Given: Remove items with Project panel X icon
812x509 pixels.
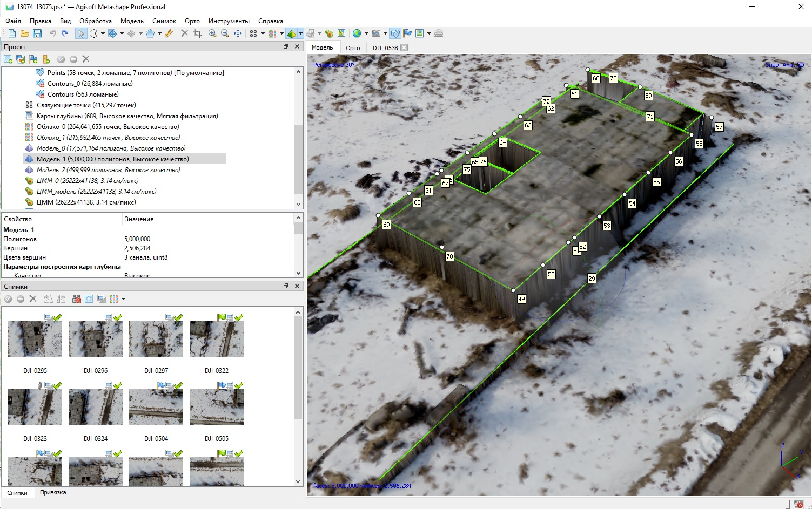Looking at the screenshot, I should click(x=86, y=59).
